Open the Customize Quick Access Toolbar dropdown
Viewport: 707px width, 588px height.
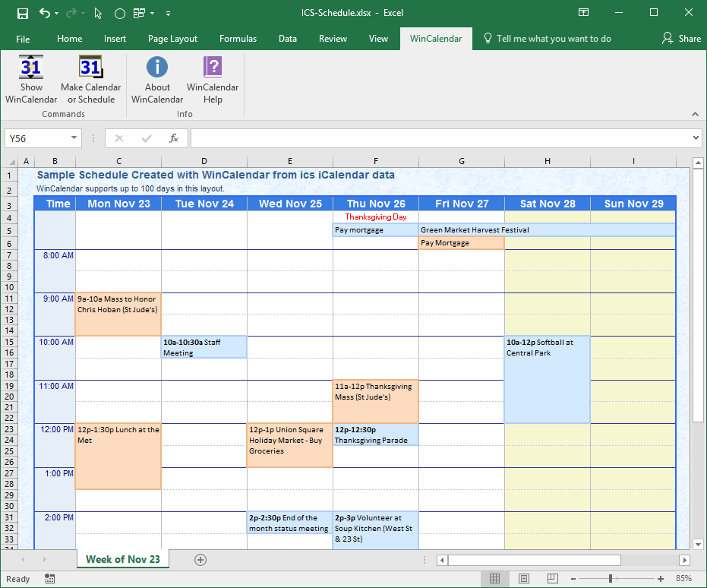pos(168,14)
